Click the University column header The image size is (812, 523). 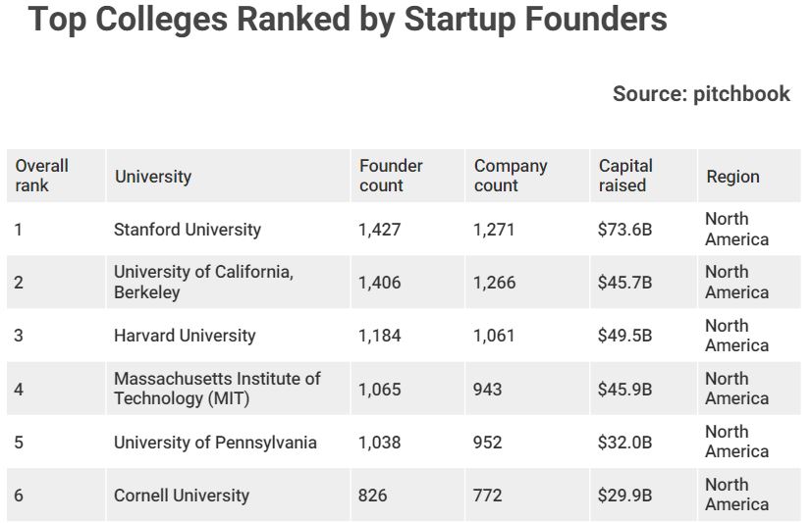tap(153, 177)
